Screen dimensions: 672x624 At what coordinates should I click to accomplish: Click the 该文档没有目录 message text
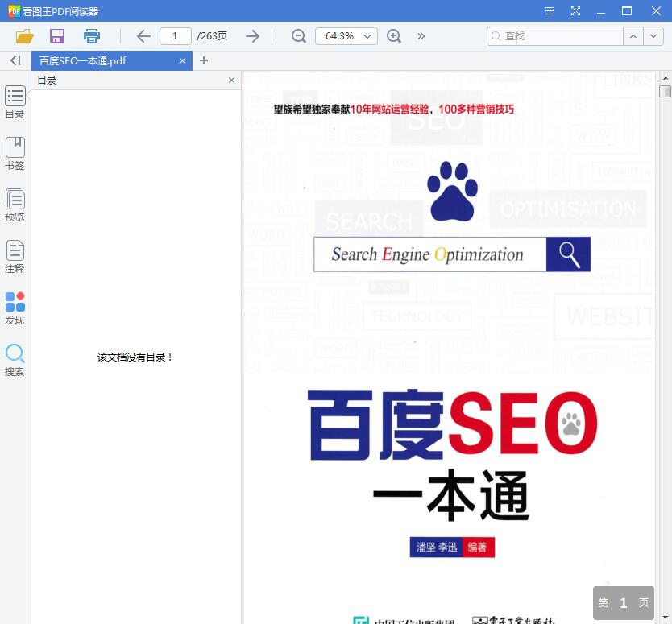click(x=135, y=357)
